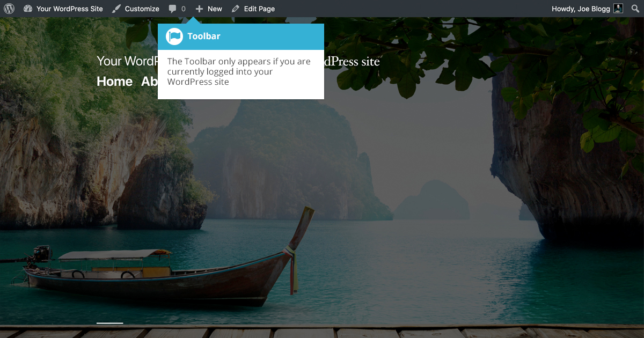Viewport: 644px width, 338px height.
Task: Click the comment count zero
Action: click(183, 9)
